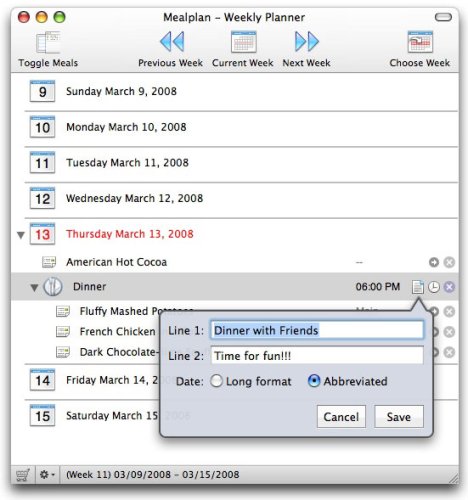
Task: Open the shopping cart in status bar
Action: click(23, 475)
